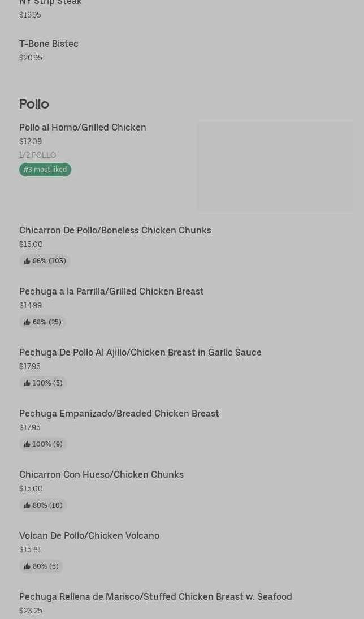
Task: Open Pechuga a la Parrilla/Grilled Chicken Breast
Action: (111, 292)
